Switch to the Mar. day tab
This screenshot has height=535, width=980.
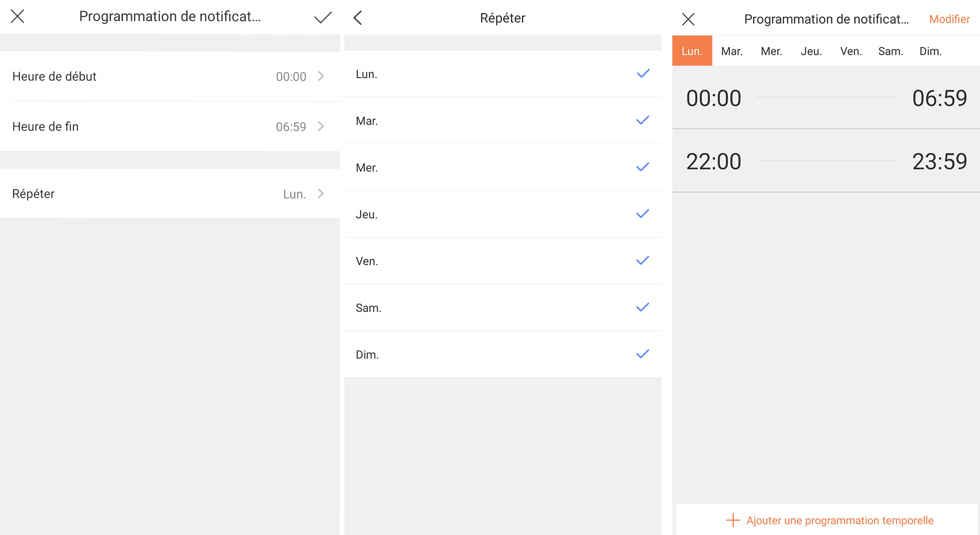[x=731, y=51]
